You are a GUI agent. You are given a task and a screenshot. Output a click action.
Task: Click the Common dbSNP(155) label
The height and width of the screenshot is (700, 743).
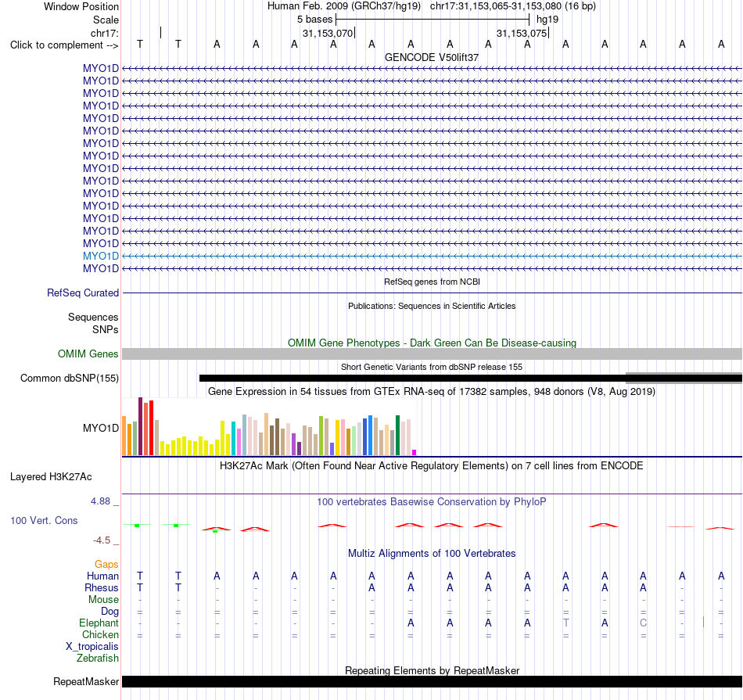pyautogui.click(x=69, y=379)
